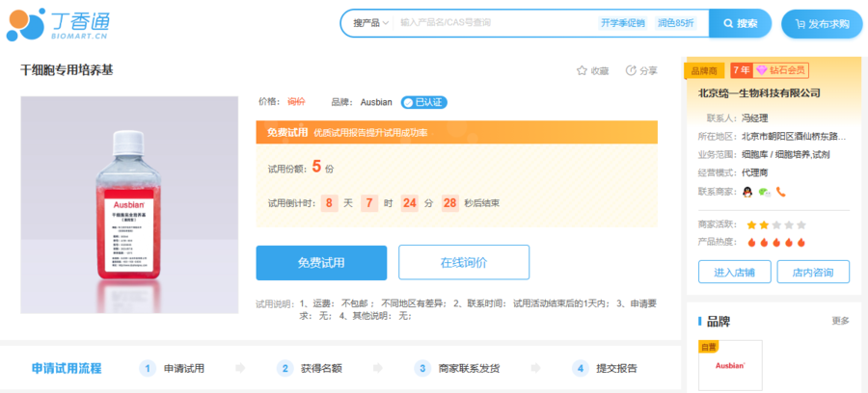This screenshot has height=393, width=868.
Task: Click the product name/CAS search field
Action: [492, 23]
